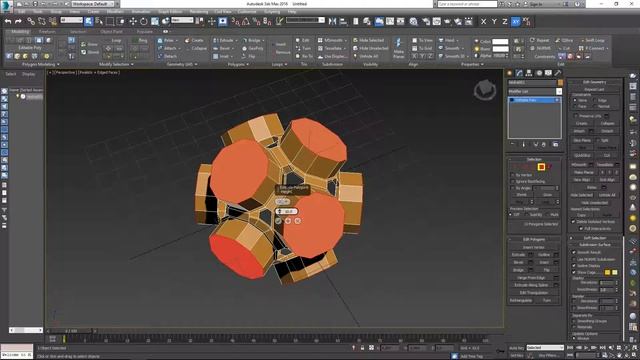Switch to the Selection ribbon tab

point(78,31)
